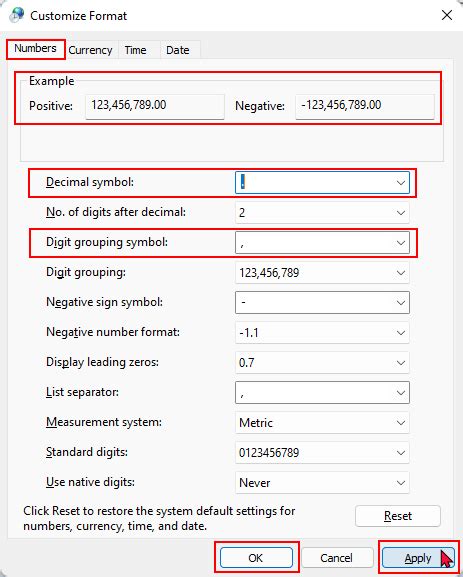Expand the List separator dropdown arrow
Viewport: 463px width, 577px height.
pos(401,393)
